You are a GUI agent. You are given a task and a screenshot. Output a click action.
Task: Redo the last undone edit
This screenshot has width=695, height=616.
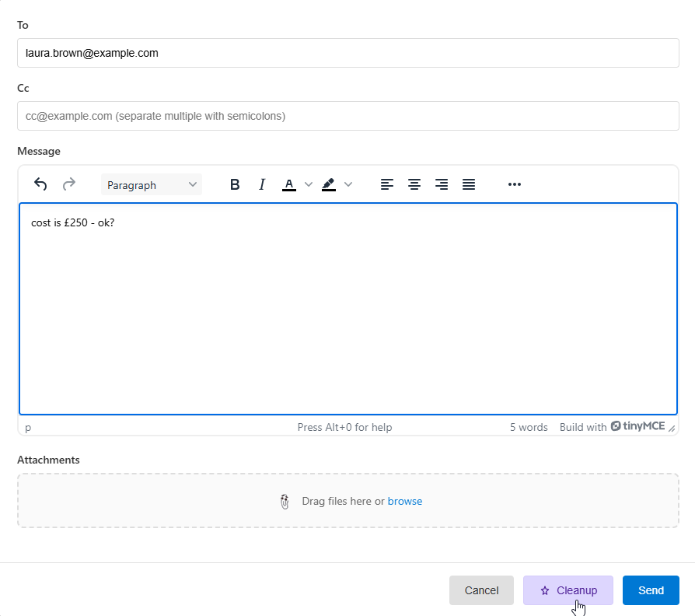68,184
